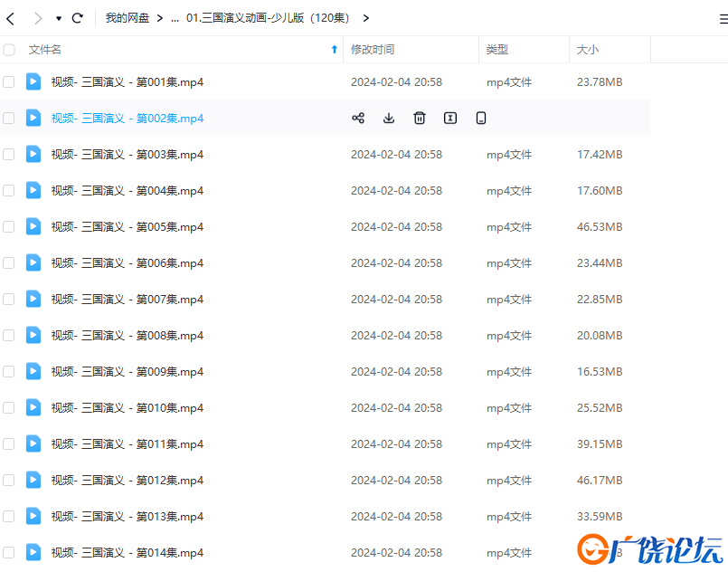Viewport: 728px width, 572px height.
Task: Click video icon of 第006集.mp4
Action: pos(33,263)
